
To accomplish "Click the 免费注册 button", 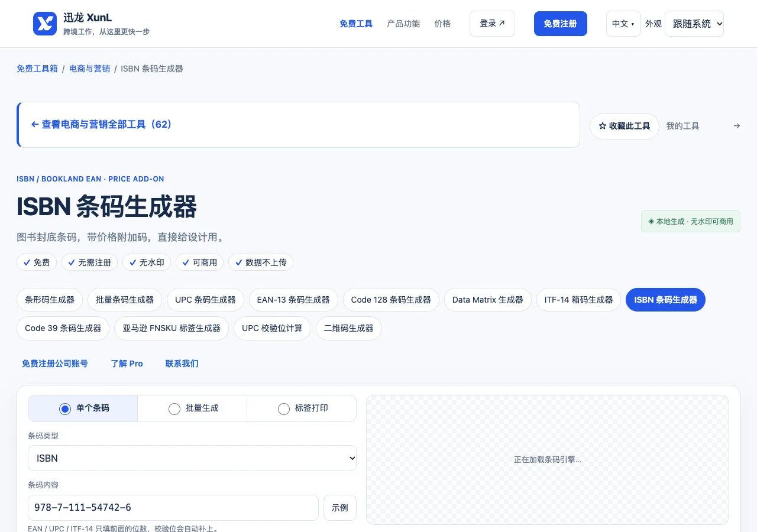I will pyautogui.click(x=561, y=24).
